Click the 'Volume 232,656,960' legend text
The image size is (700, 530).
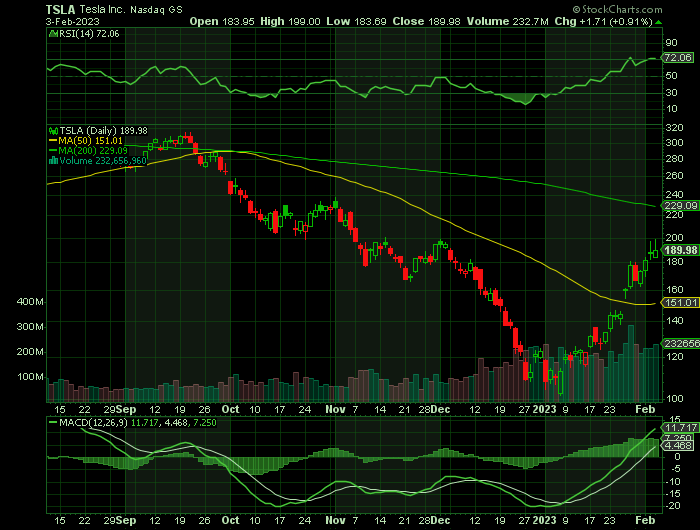point(103,161)
